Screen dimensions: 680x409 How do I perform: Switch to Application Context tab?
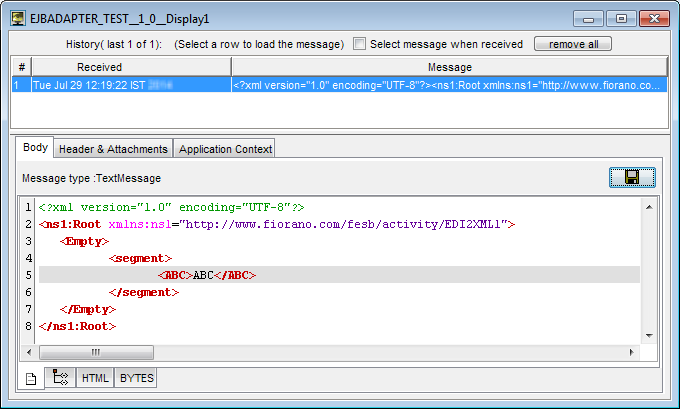(x=224, y=149)
